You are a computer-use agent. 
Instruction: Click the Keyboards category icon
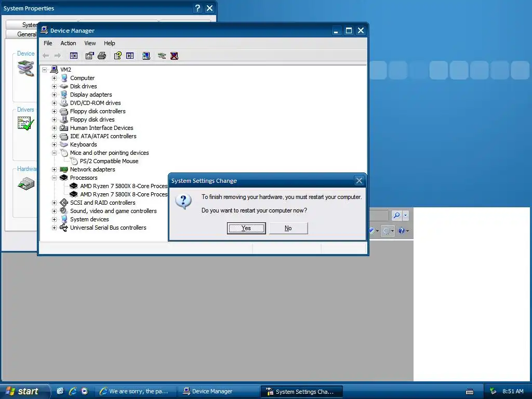[x=64, y=144]
